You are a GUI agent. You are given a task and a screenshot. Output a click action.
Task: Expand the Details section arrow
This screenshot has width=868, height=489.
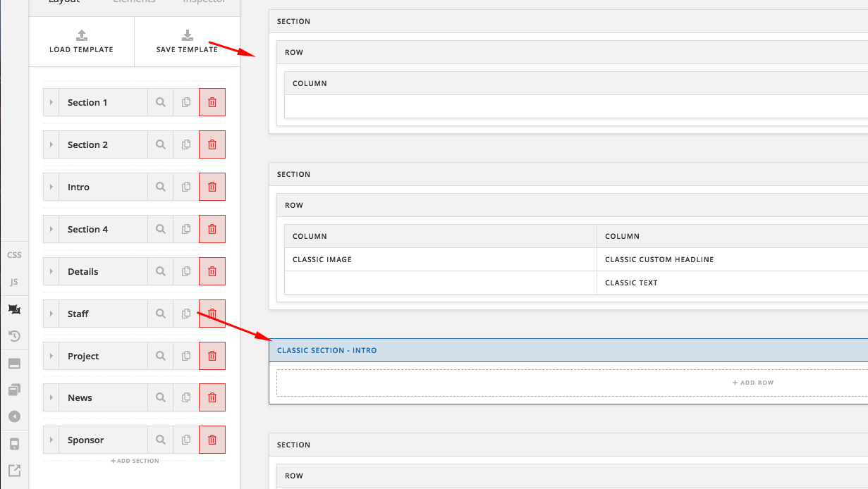click(x=51, y=271)
